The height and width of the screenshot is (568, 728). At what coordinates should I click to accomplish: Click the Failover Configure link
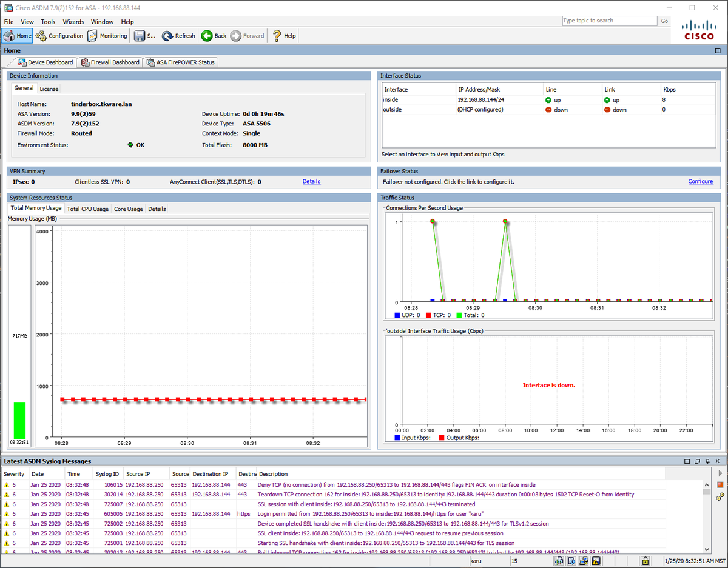tap(701, 181)
